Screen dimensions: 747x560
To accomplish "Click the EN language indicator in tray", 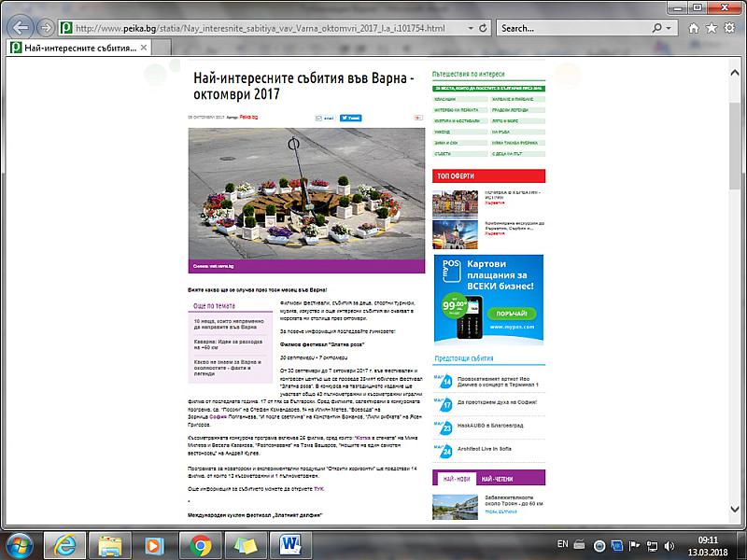I will point(562,543).
